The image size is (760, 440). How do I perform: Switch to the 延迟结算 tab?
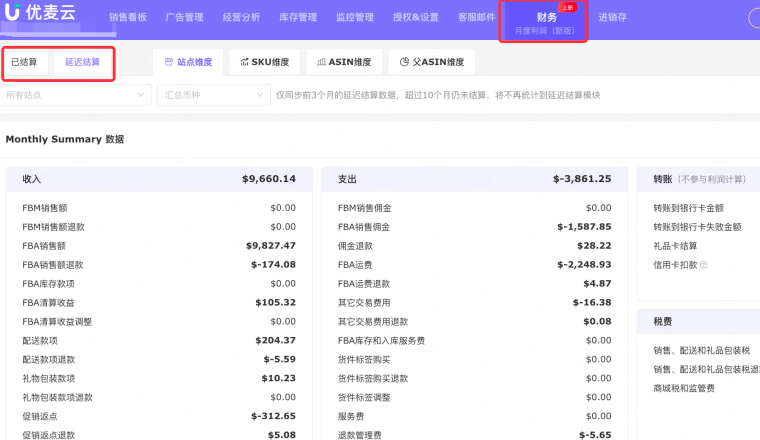coord(82,62)
